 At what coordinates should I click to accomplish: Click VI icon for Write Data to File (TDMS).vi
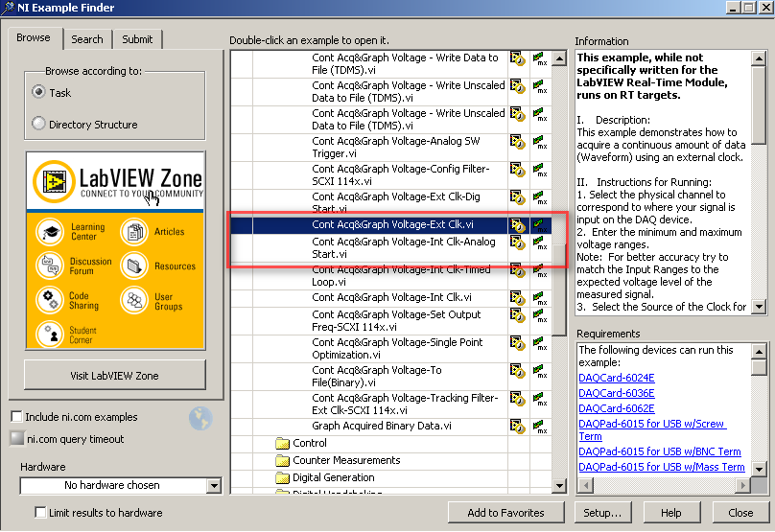pyautogui.click(x=518, y=58)
